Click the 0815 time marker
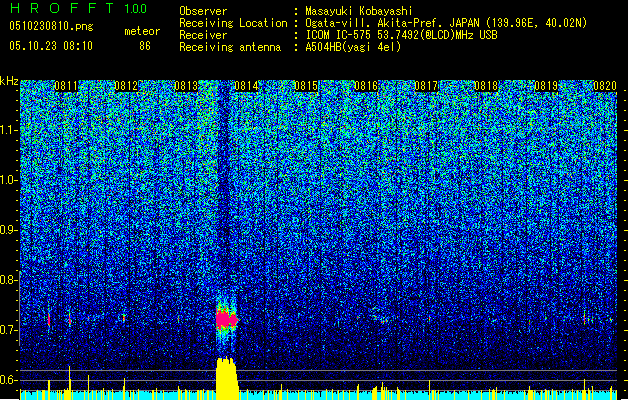629x400 pixels. pyautogui.click(x=306, y=86)
